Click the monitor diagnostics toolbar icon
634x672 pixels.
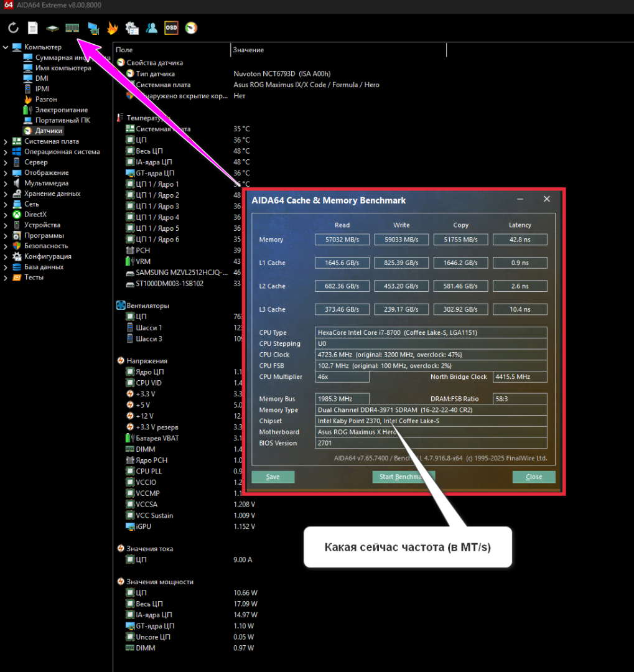(x=93, y=28)
